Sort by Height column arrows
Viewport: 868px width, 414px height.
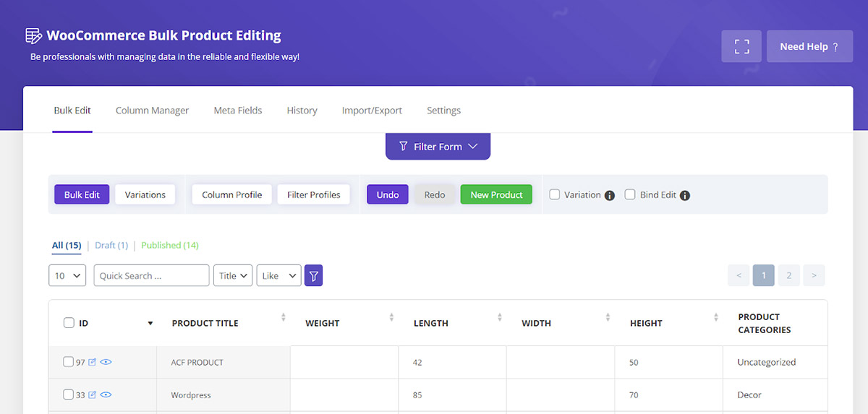[715, 317]
